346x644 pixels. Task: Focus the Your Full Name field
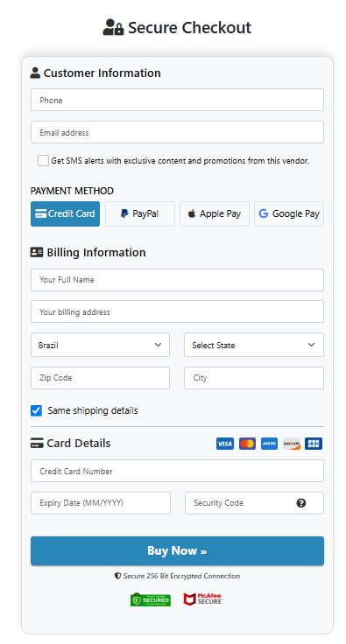177,280
